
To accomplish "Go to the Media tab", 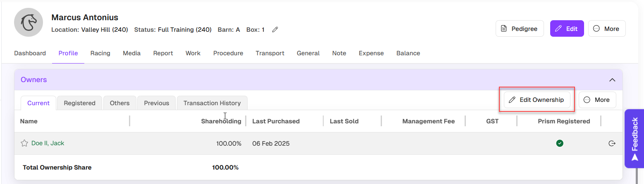I will click(x=131, y=53).
